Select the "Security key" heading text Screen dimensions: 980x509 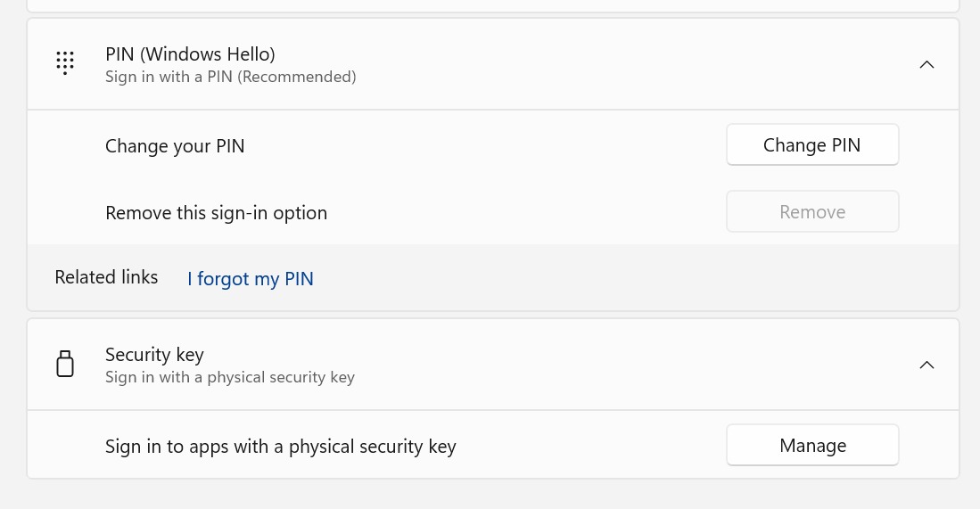154,354
